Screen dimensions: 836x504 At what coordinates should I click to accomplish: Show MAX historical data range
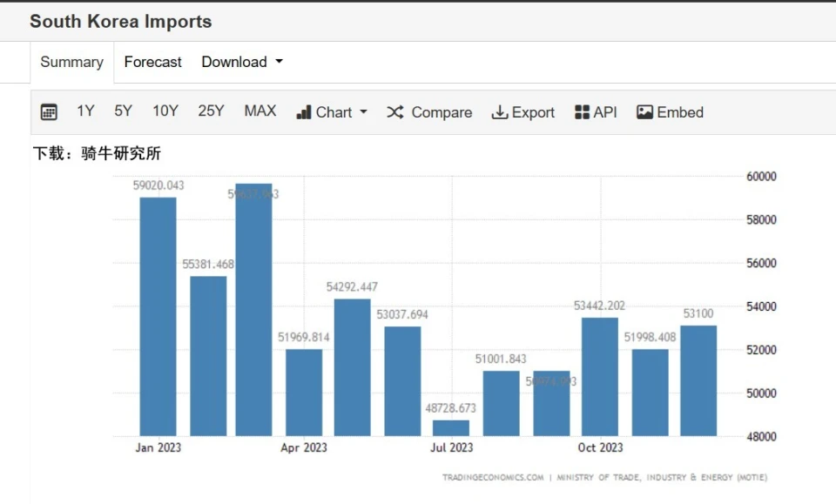click(260, 111)
